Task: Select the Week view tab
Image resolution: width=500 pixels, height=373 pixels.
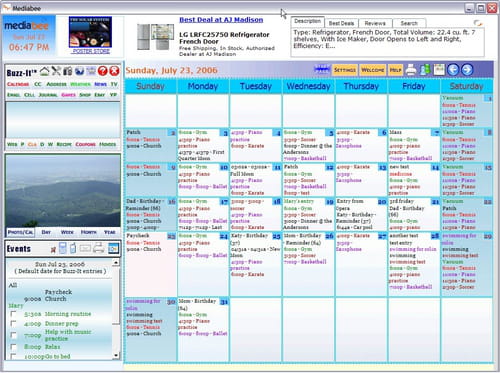Action: pyautogui.click(x=67, y=232)
